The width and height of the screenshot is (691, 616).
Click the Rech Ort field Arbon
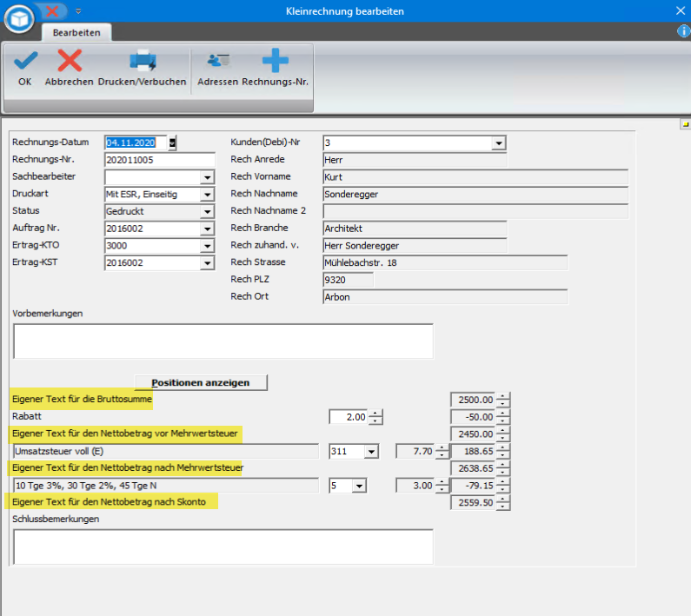click(445, 297)
